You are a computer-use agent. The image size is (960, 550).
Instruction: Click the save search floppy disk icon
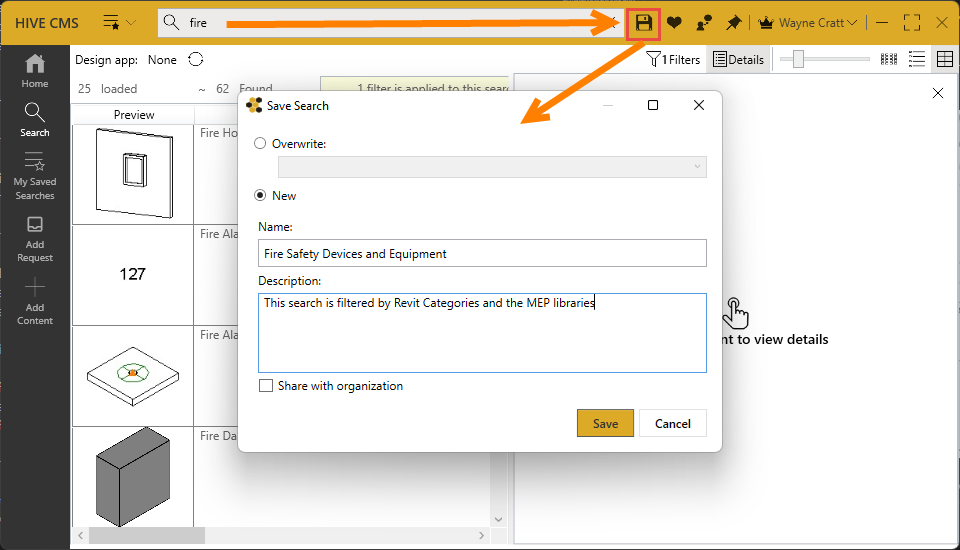click(x=644, y=22)
